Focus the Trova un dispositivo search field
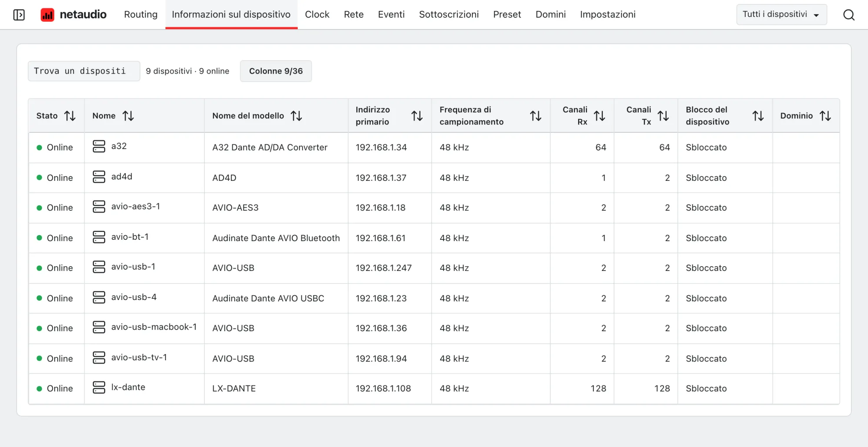The width and height of the screenshot is (868, 447). click(x=84, y=71)
